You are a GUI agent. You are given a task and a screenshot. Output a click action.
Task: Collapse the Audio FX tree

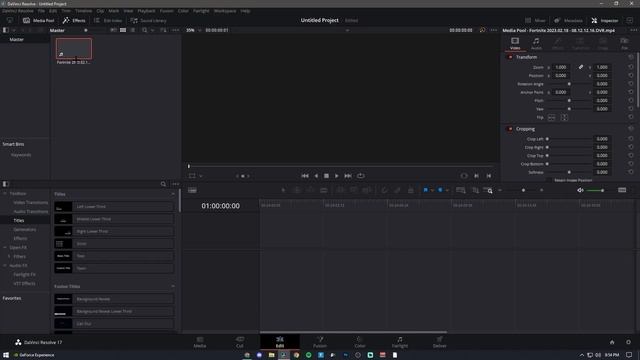[5, 265]
